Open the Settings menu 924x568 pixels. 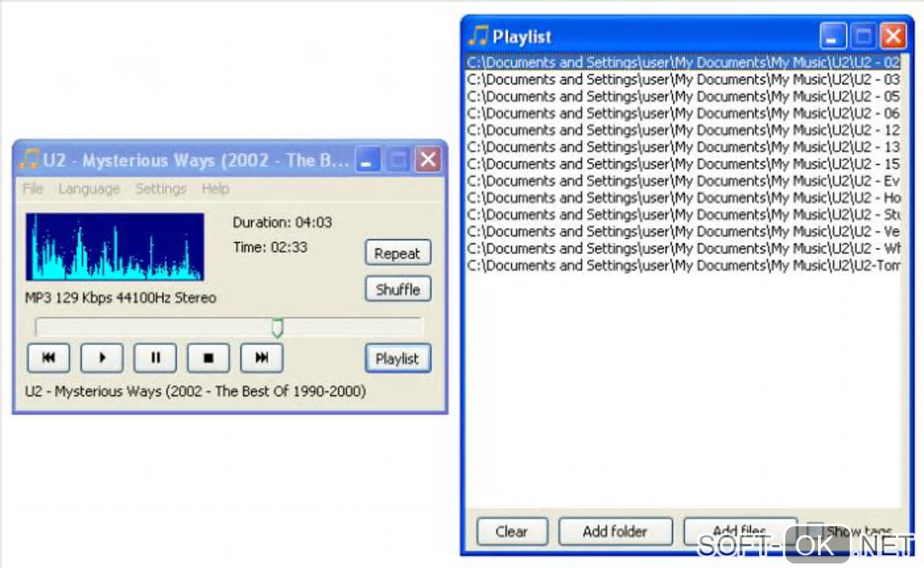(161, 188)
